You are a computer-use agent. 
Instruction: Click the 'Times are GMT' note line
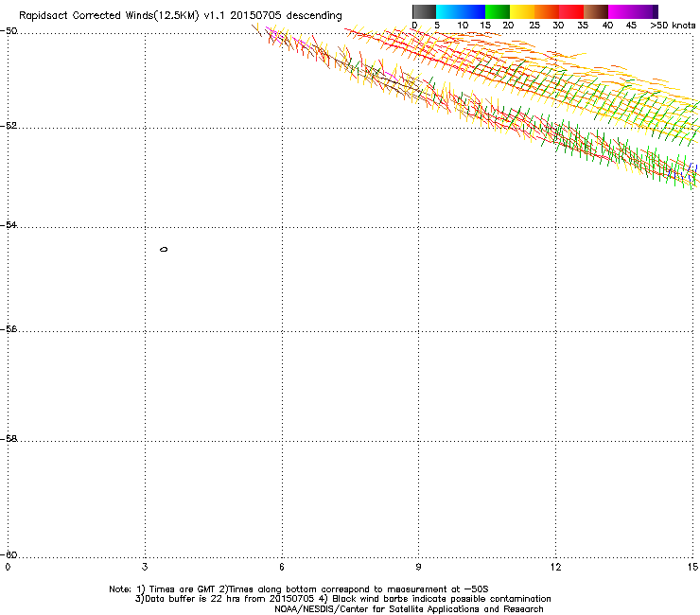point(299,589)
